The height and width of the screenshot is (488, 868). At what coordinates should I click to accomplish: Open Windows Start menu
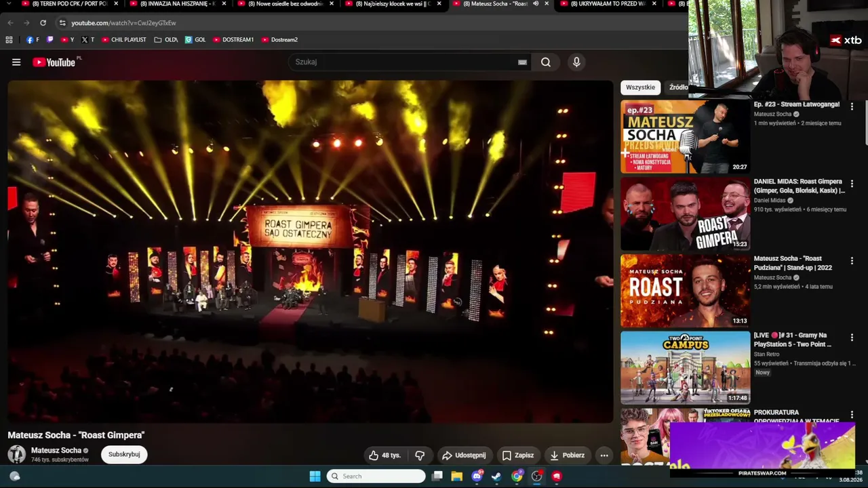(315, 476)
